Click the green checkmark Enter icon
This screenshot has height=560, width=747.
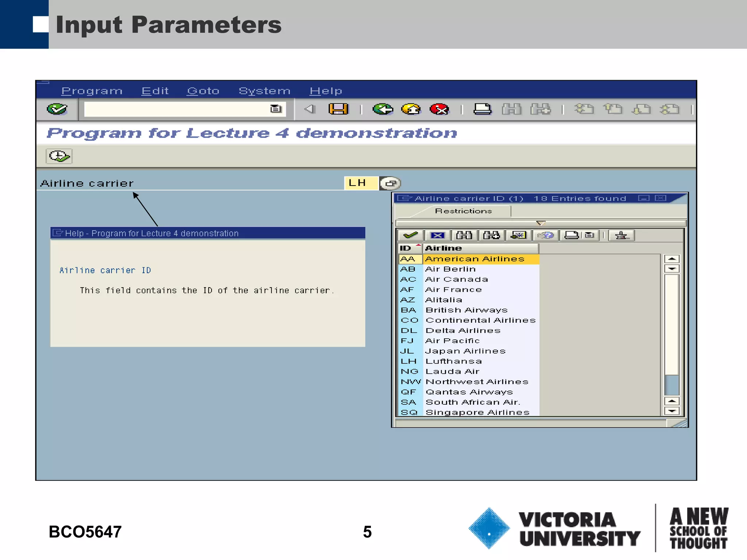click(x=57, y=109)
